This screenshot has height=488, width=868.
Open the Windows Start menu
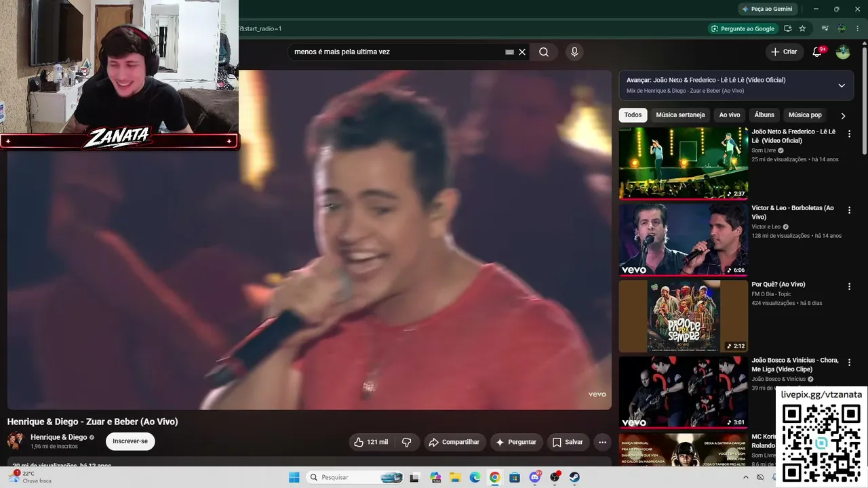coord(294,477)
